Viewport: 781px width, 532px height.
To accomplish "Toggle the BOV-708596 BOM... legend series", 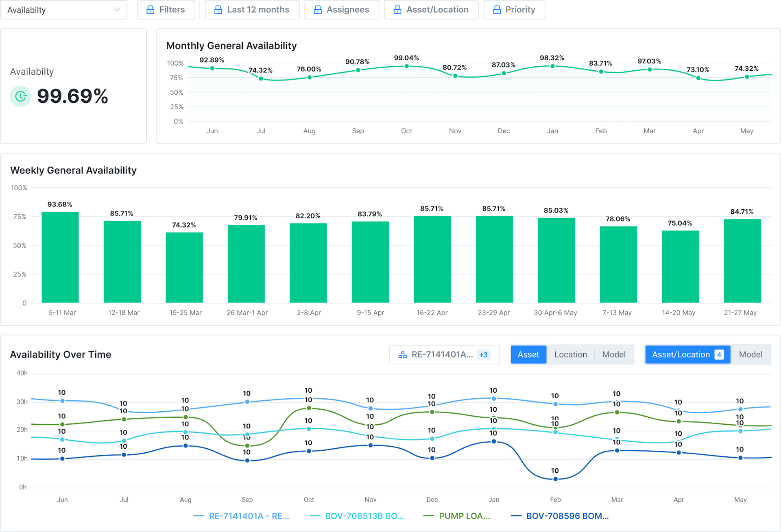I will [567, 516].
